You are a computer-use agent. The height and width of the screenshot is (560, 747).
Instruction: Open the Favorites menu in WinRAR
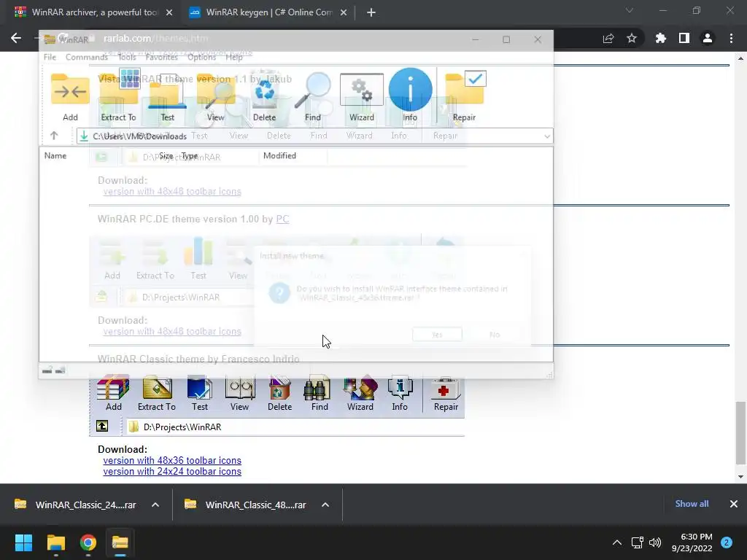161,57
